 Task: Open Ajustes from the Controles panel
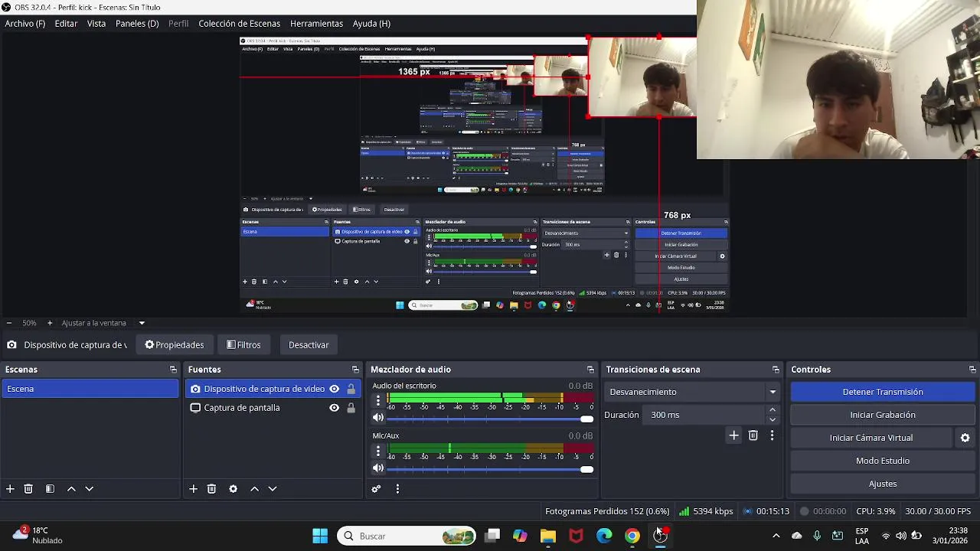tap(883, 484)
